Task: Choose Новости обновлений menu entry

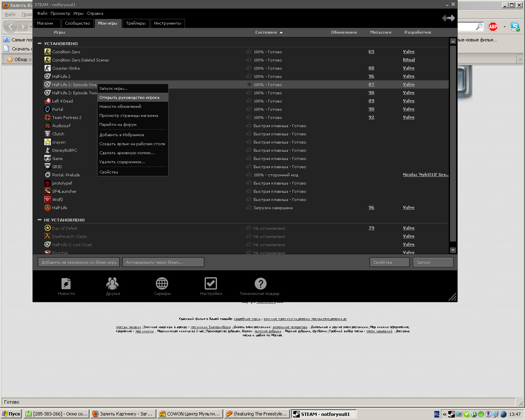Action: pos(133,106)
